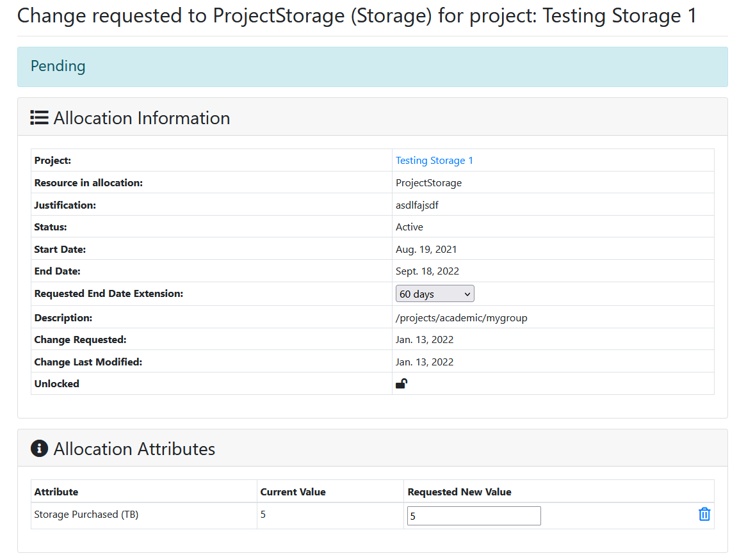Click the Requested New Value column header
Screen dimensions: 746x560
click(x=460, y=492)
